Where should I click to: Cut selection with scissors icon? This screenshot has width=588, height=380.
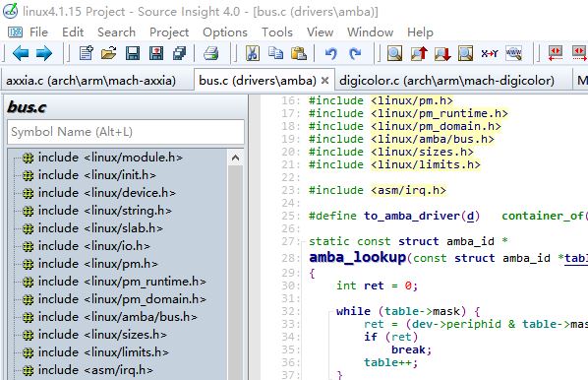[253, 53]
